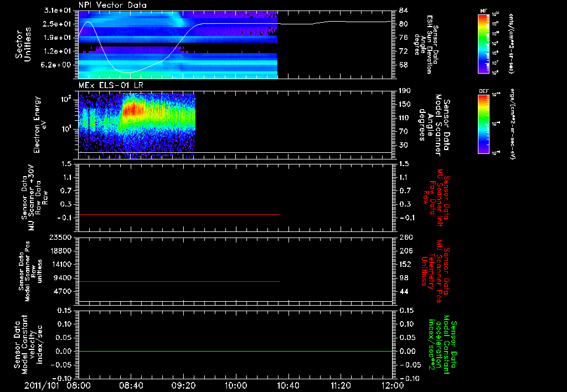
Task: Click the 2011/101 date label
Action: pos(42,385)
